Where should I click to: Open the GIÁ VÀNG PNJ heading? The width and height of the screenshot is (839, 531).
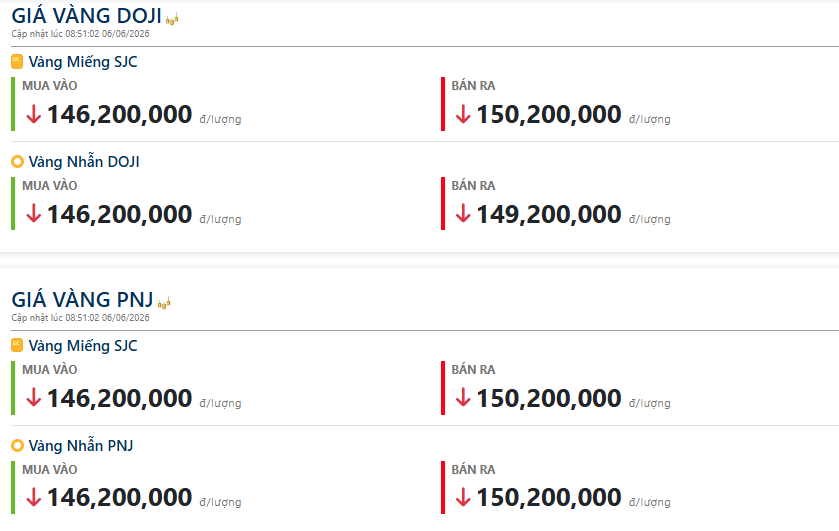click(x=82, y=299)
